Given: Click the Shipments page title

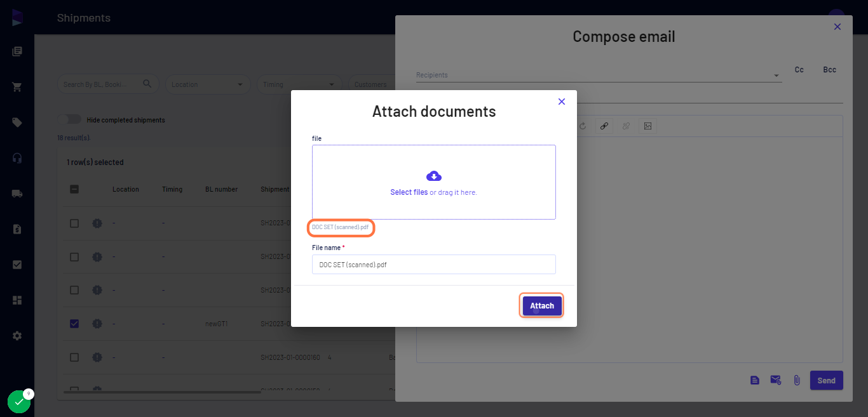Looking at the screenshot, I should click(x=84, y=18).
